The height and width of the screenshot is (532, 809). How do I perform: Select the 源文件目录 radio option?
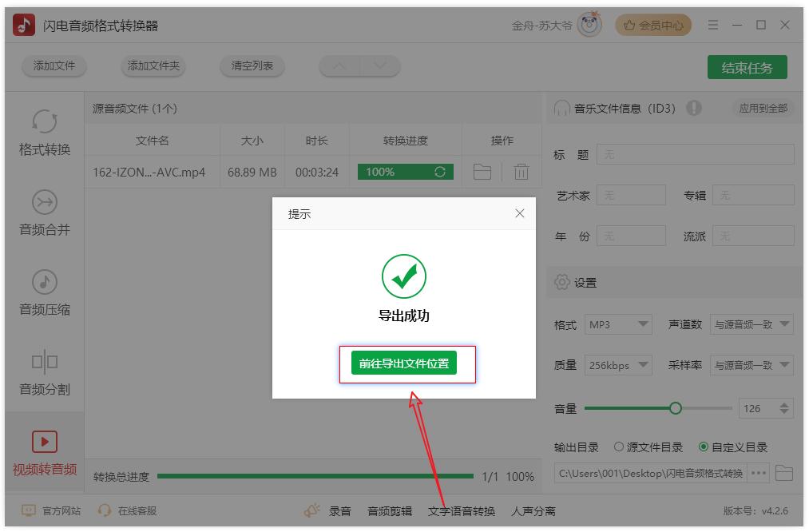(619, 447)
